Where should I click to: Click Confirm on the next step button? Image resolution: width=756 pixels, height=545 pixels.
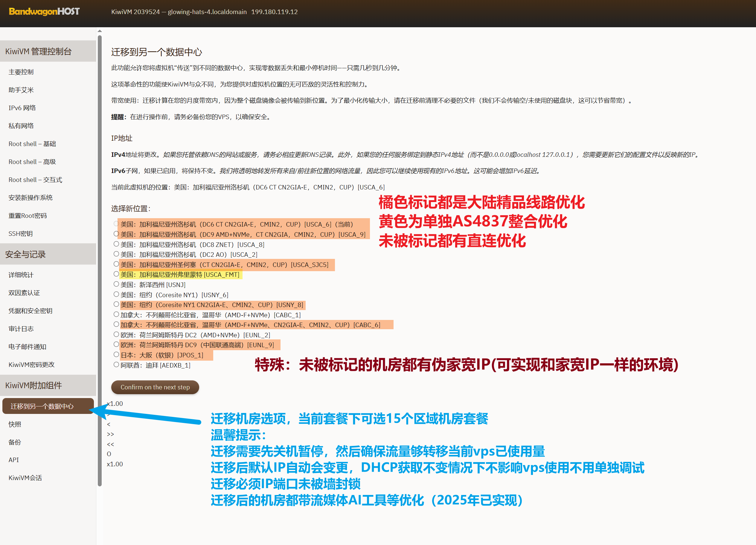155,387
